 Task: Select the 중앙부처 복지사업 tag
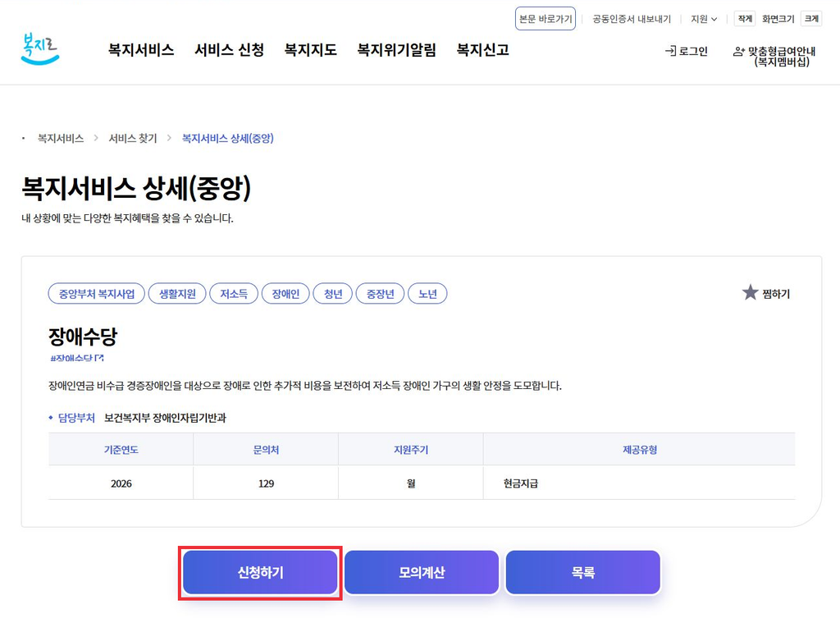click(x=97, y=293)
